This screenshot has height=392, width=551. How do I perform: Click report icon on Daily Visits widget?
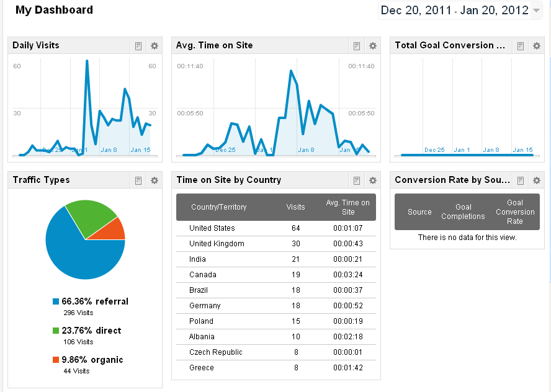(x=138, y=46)
